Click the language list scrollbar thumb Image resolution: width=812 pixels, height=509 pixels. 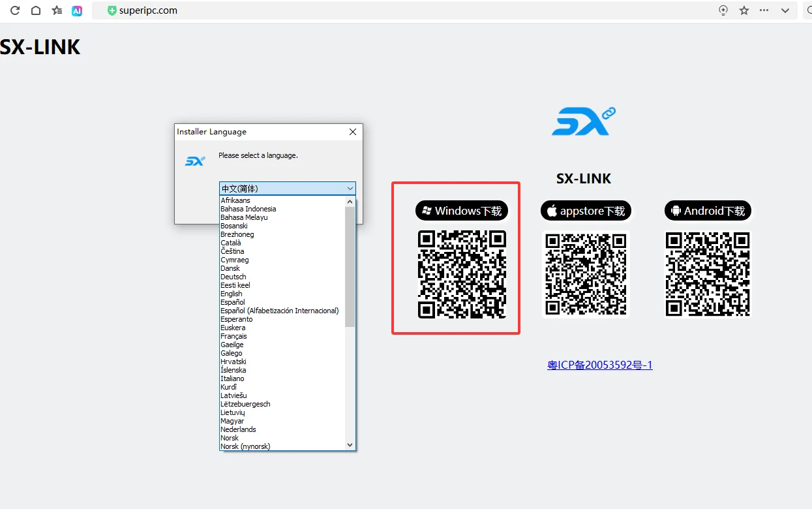click(350, 267)
